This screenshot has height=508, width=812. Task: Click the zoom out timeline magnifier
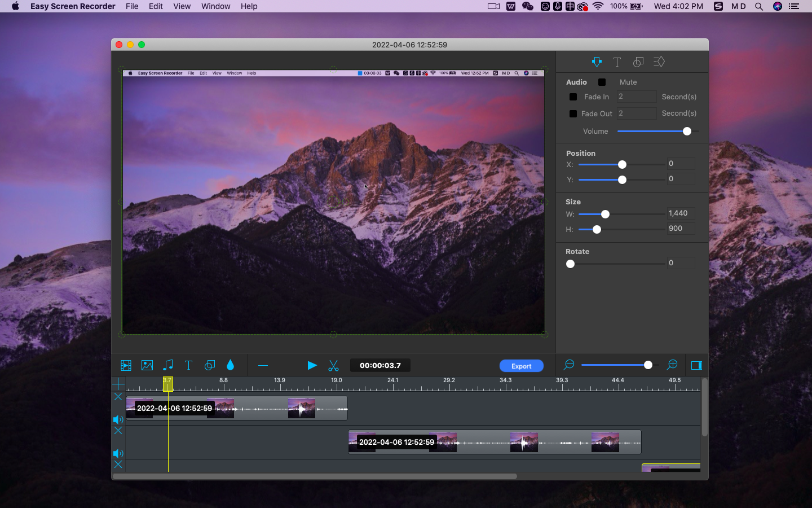click(569, 365)
